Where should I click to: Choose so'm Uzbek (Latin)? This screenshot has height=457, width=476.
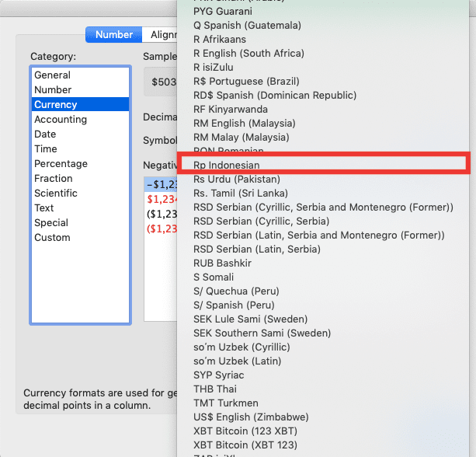pyautogui.click(x=323, y=361)
